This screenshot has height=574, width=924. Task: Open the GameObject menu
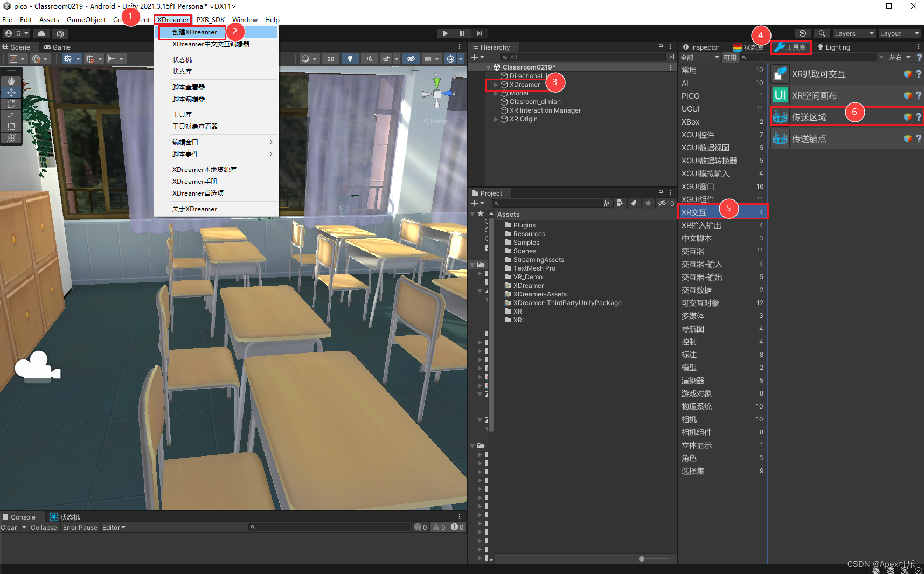[86, 19]
